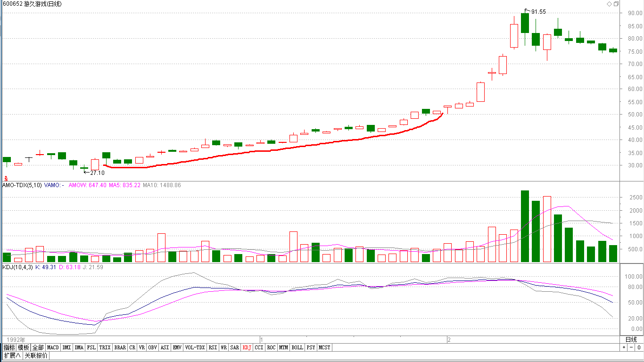
Task: Switch indicator to DMA
Action: (79, 347)
